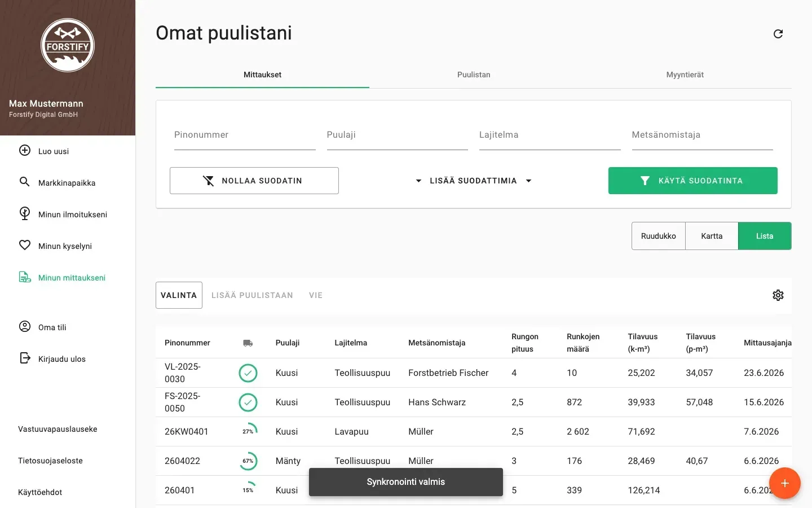812x508 pixels.
Task: Open table settings gear icon
Action: (778, 295)
